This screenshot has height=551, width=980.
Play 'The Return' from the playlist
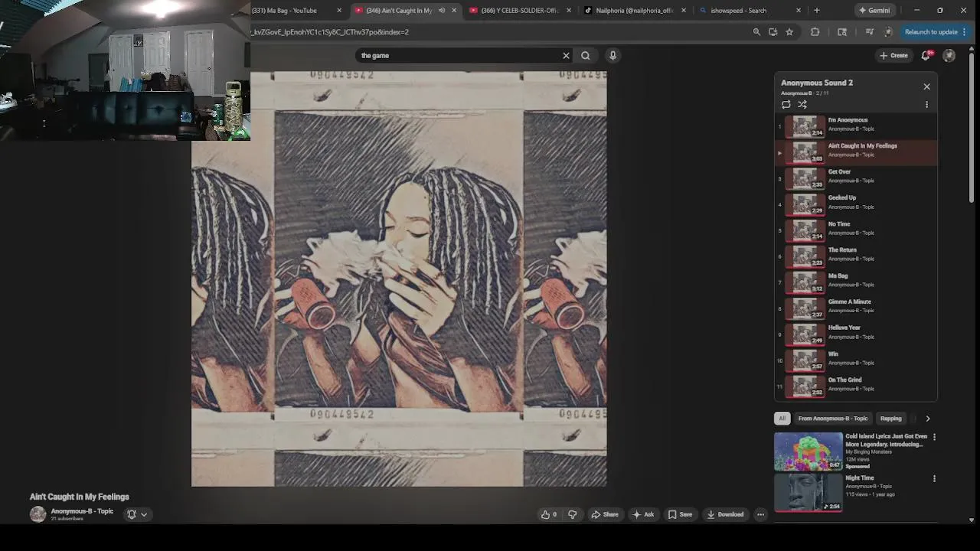856,256
